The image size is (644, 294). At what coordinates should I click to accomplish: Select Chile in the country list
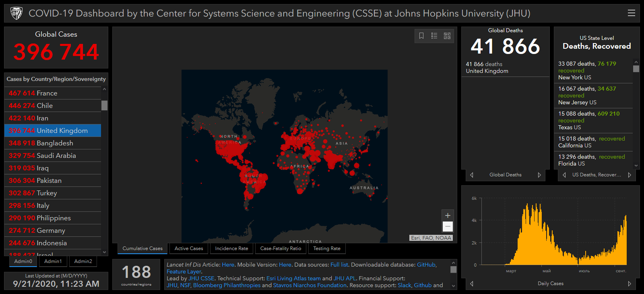tap(53, 106)
